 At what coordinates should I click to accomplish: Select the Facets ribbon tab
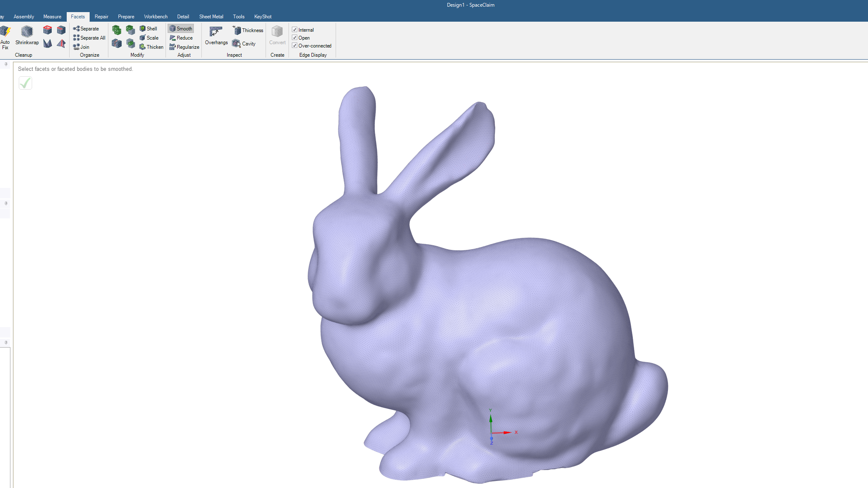pyautogui.click(x=78, y=17)
